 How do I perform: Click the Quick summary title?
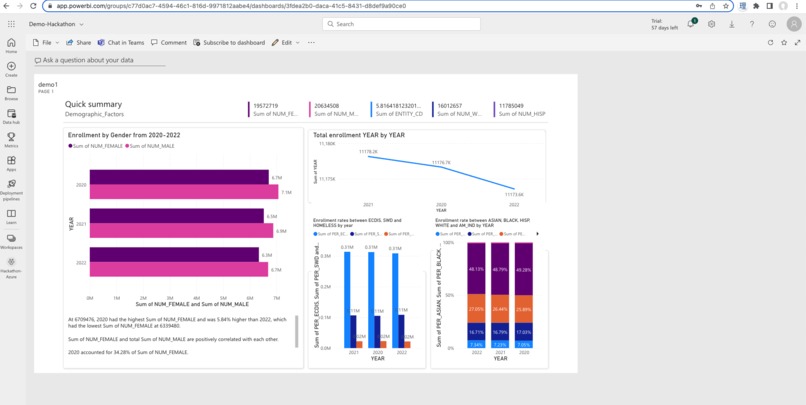pyautogui.click(x=93, y=104)
